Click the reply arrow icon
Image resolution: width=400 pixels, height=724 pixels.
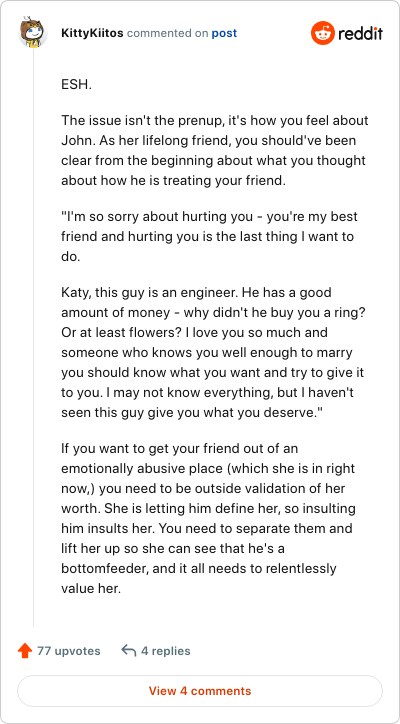(x=128, y=651)
